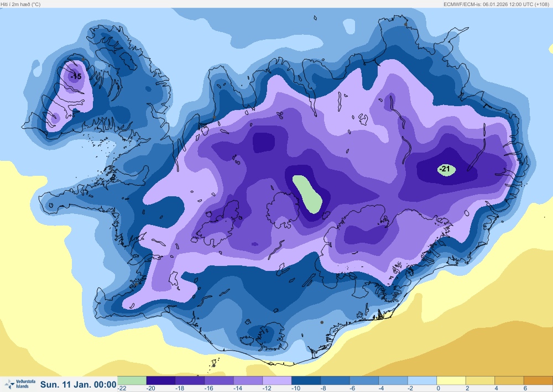
Task: Select the blue -8 to -6 legend swatch
Action: pos(335,380)
